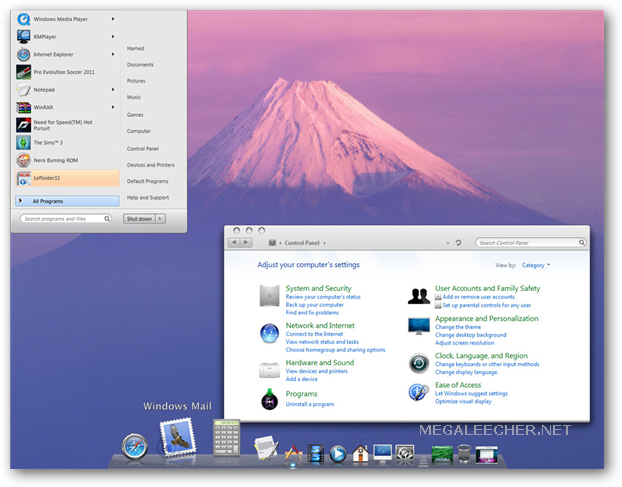Open Internet Explorer in Start menu
The image size is (622, 487).
(66, 54)
